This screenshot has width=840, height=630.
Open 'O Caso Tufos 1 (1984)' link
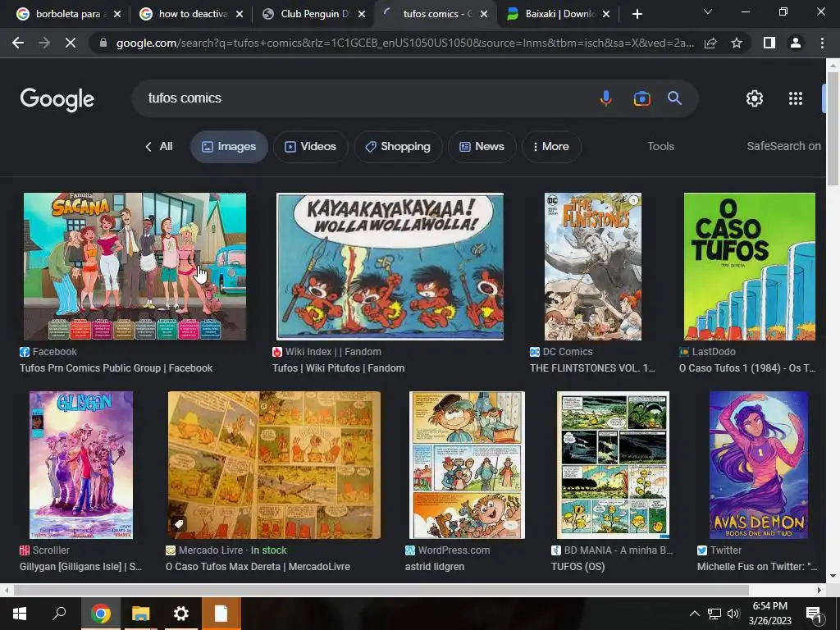coord(747,368)
